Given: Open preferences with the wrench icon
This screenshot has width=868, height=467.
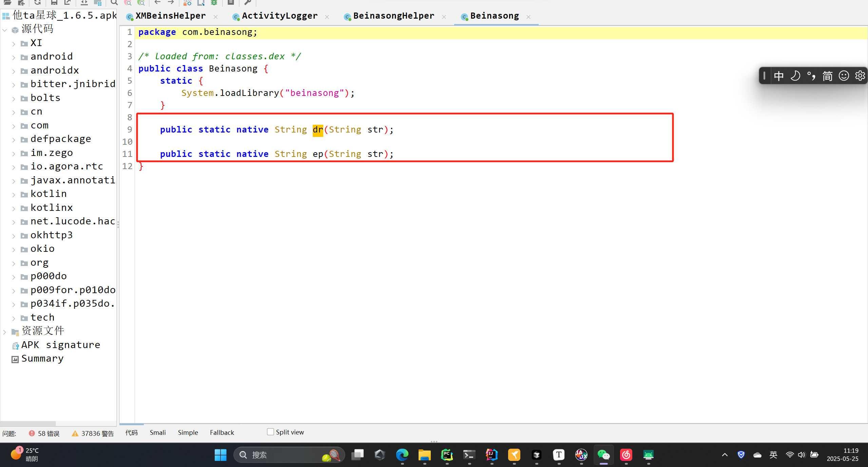Looking at the screenshot, I should [x=248, y=2].
